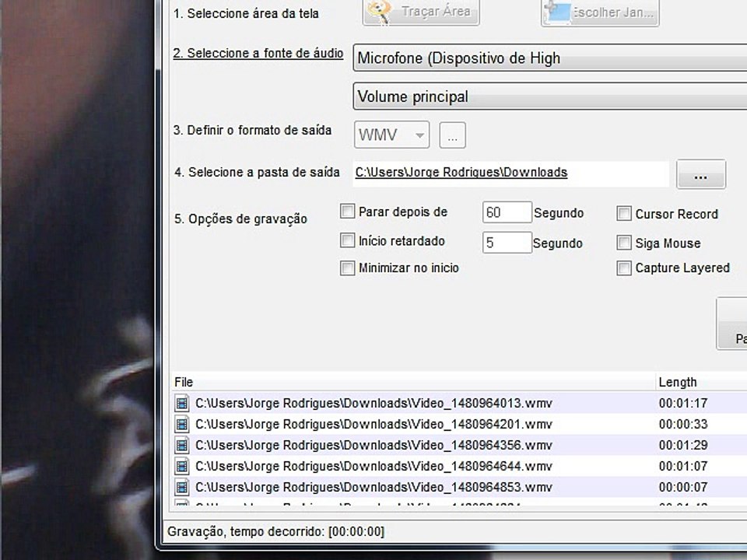747x560 pixels.
Task: Click the video icon for Video_1480964853.wmv
Action: click(181, 487)
